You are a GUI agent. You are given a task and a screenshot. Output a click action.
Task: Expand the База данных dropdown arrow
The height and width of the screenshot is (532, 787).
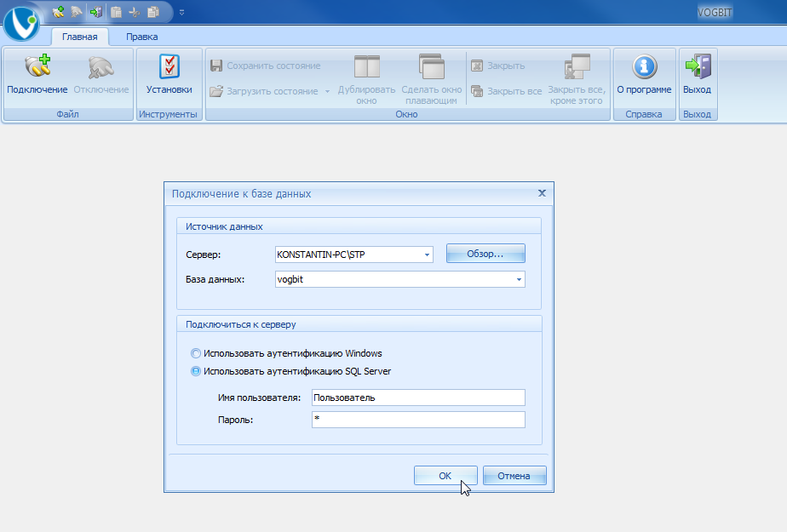519,279
